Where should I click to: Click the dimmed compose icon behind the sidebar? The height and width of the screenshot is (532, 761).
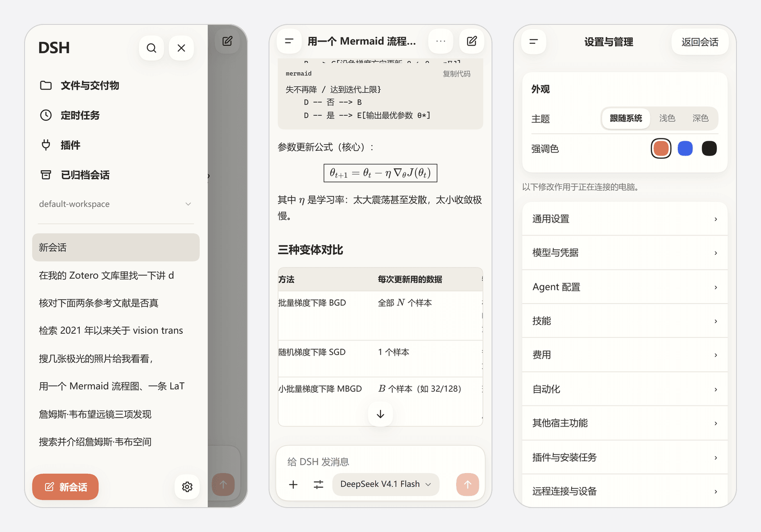click(227, 41)
